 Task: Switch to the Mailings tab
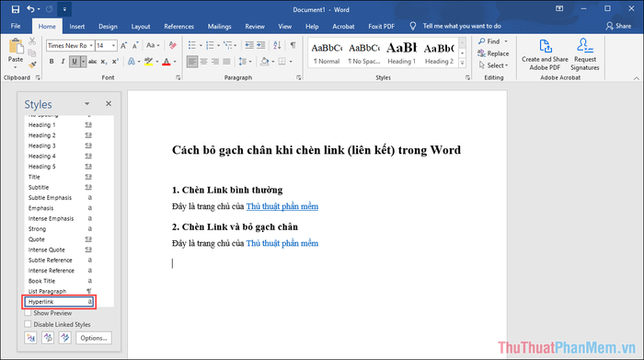click(x=219, y=26)
